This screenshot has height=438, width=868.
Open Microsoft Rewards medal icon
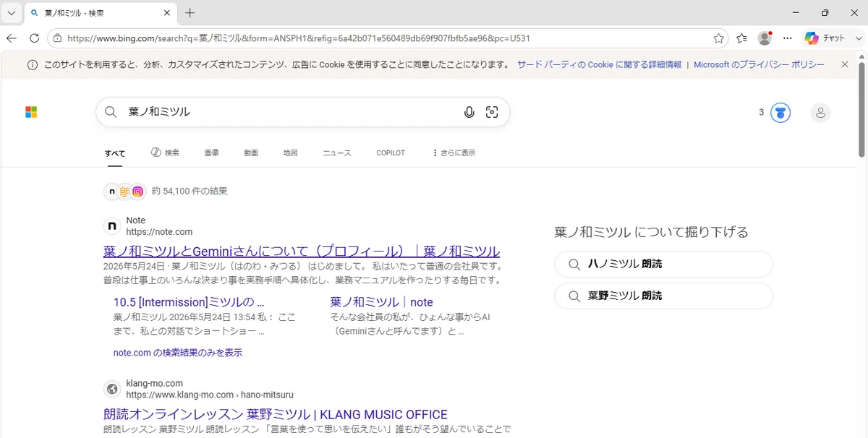[x=780, y=112]
